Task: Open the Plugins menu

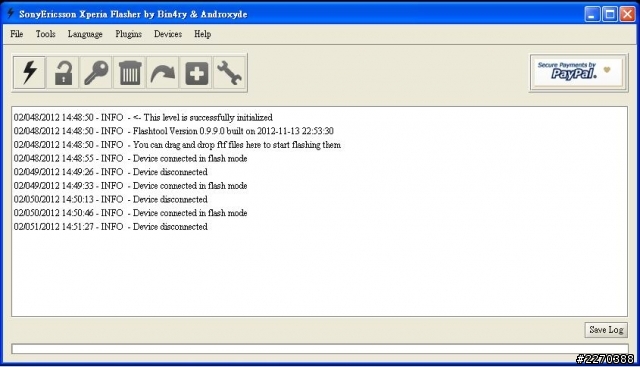Action: tap(128, 34)
